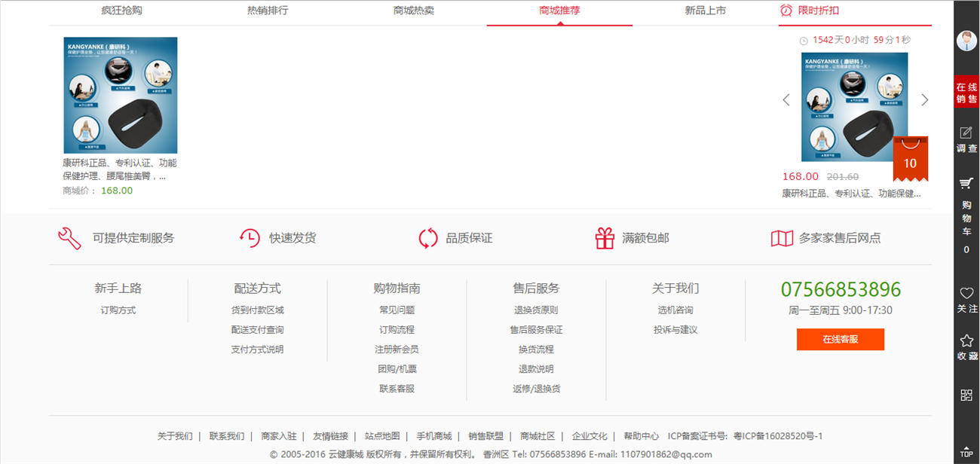The height and width of the screenshot is (464, 980).
Task: Open the recommended product thumbnail on left
Action: (x=121, y=96)
